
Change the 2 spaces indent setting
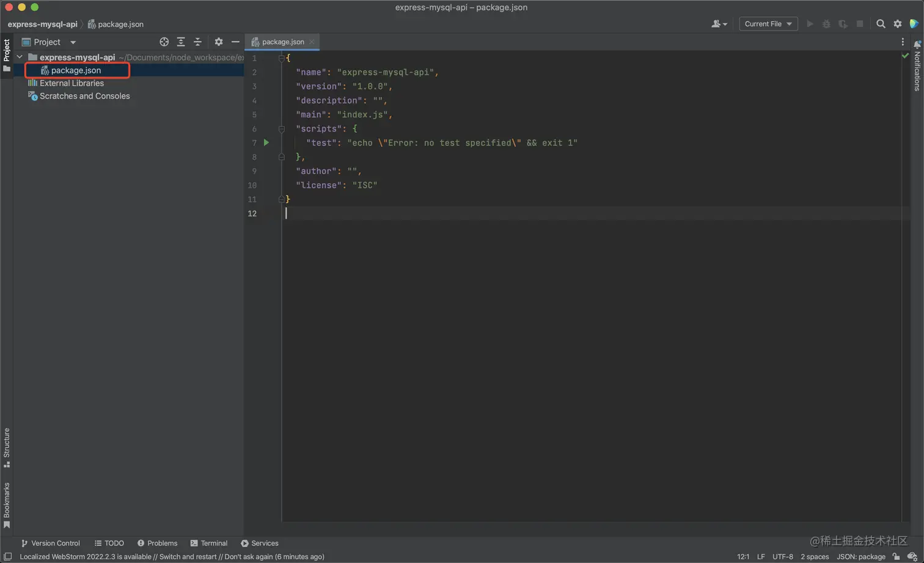point(815,556)
